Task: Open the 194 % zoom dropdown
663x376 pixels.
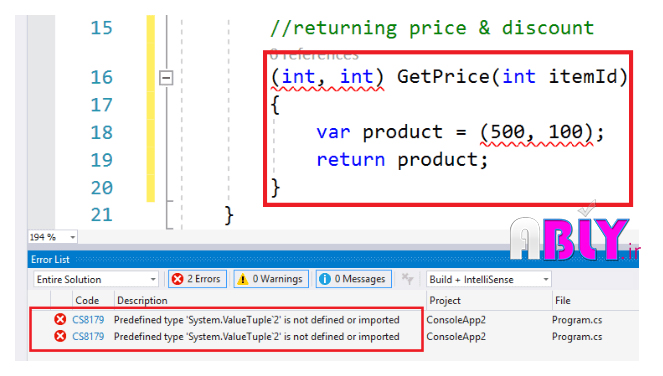Action: (72, 237)
